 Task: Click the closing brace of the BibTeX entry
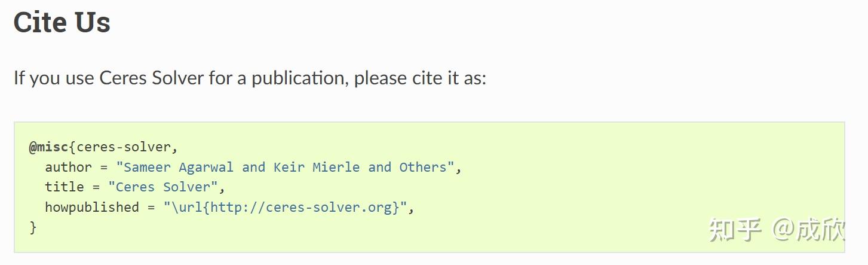click(33, 227)
